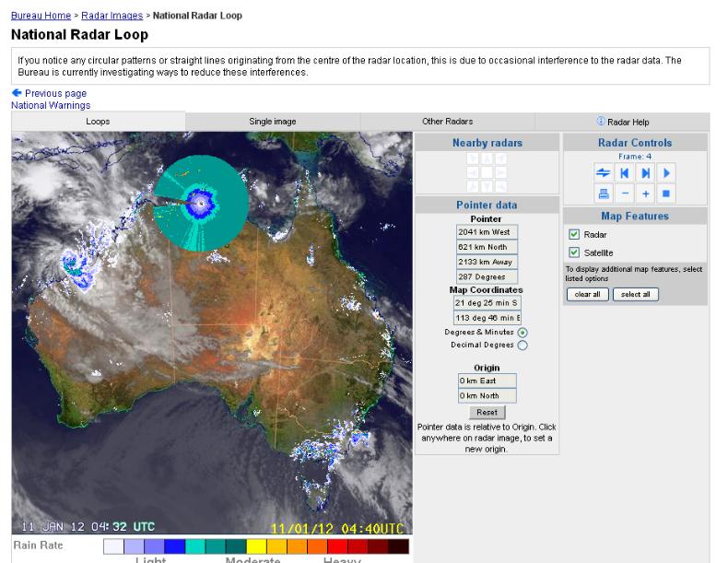Step to the previous radar frame

coord(624,172)
